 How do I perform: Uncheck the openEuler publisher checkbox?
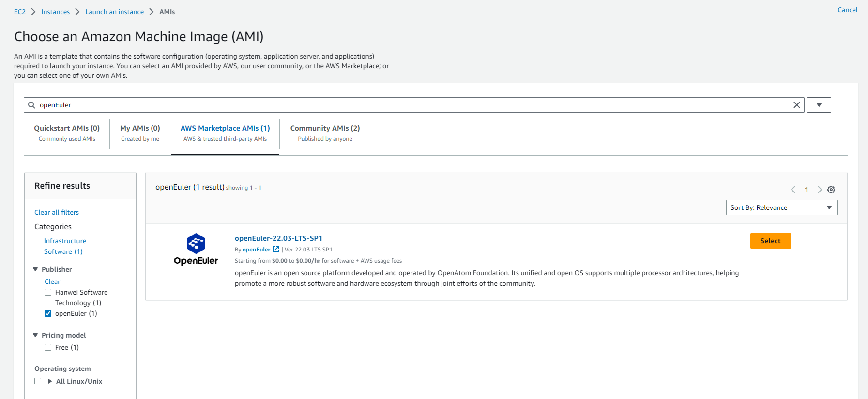[x=48, y=313]
